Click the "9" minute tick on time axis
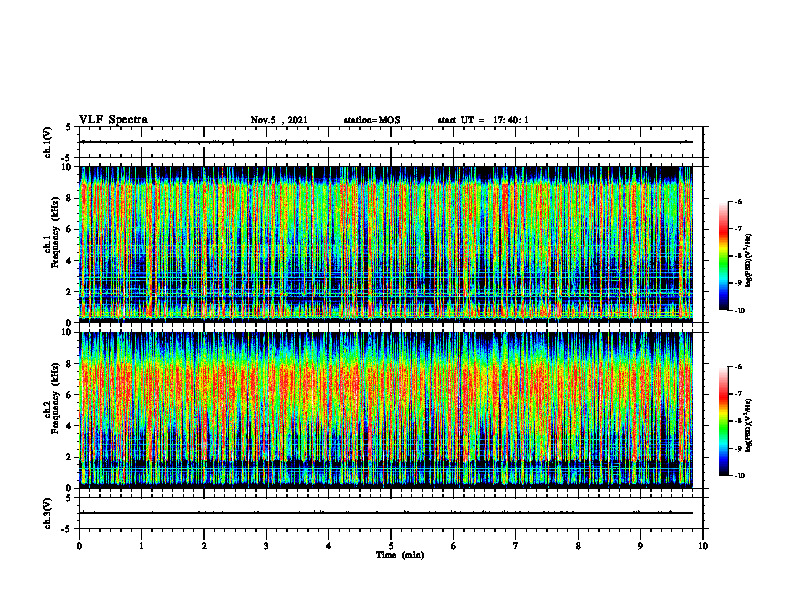 (640, 546)
